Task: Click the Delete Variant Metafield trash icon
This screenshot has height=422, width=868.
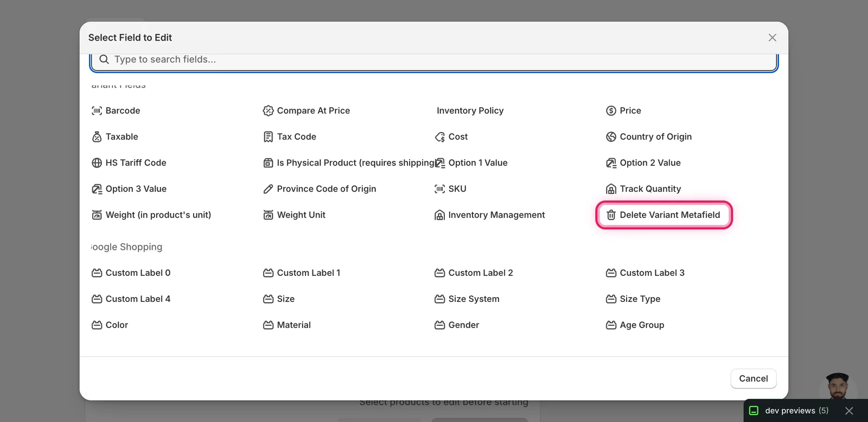Action: pos(611,215)
